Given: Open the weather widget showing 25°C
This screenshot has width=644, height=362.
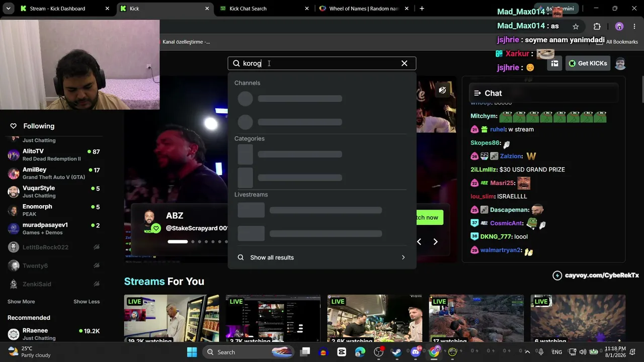Looking at the screenshot, I should [x=30, y=352].
